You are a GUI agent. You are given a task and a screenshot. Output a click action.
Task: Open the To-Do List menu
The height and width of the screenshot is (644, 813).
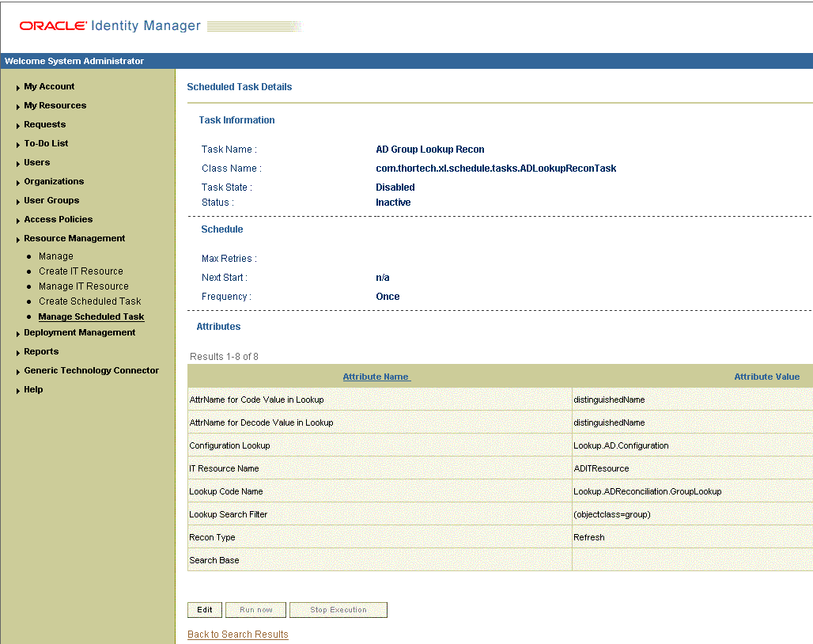[46, 143]
